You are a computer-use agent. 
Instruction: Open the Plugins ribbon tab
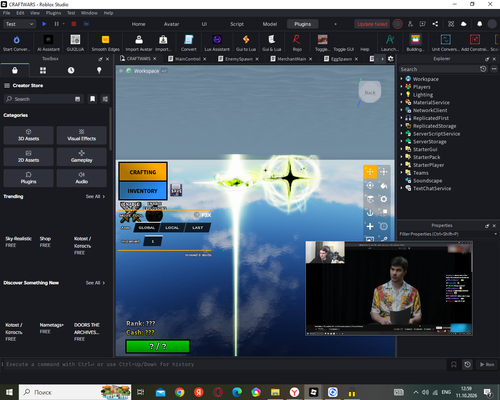[302, 24]
